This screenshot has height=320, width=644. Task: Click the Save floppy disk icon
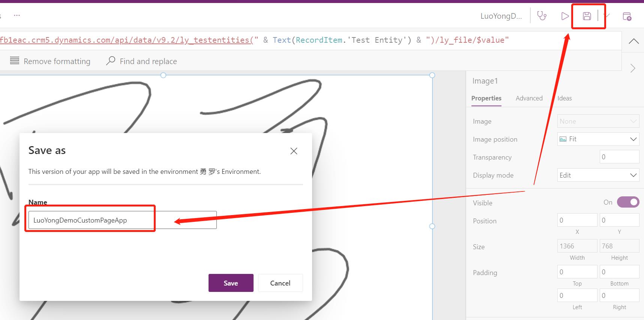coord(587,16)
